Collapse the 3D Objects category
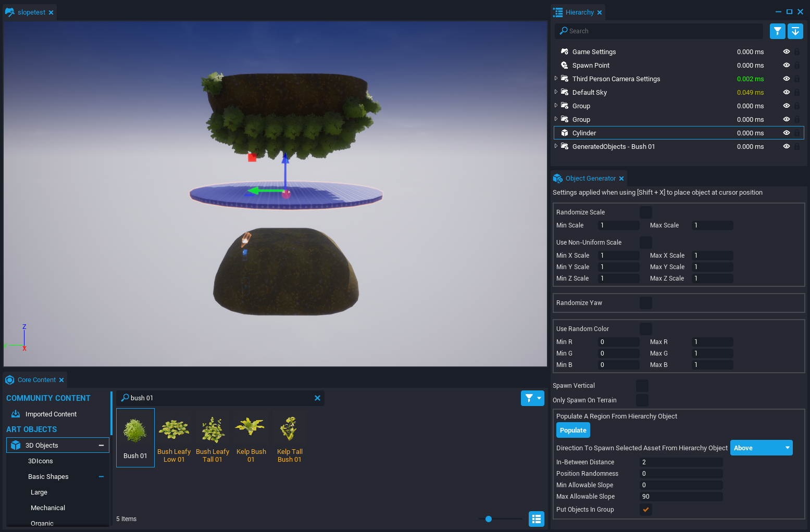Image resolution: width=810 pixels, height=532 pixels. pos(101,446)
